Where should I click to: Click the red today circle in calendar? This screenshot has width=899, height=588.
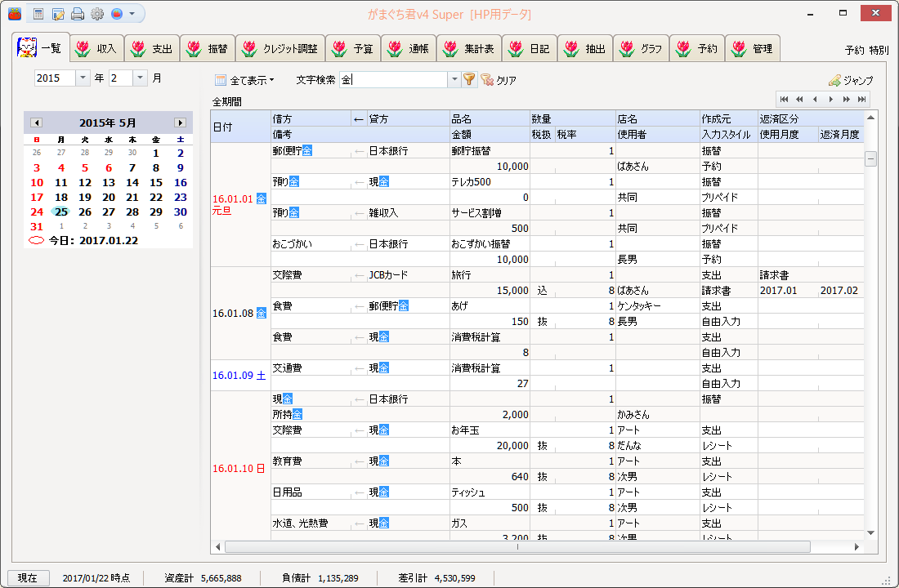tap(36, 241)
